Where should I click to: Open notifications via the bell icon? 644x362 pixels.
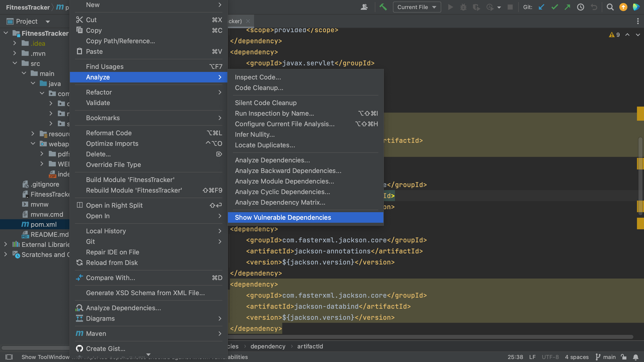pyautogui.click(x=636, y=357)
